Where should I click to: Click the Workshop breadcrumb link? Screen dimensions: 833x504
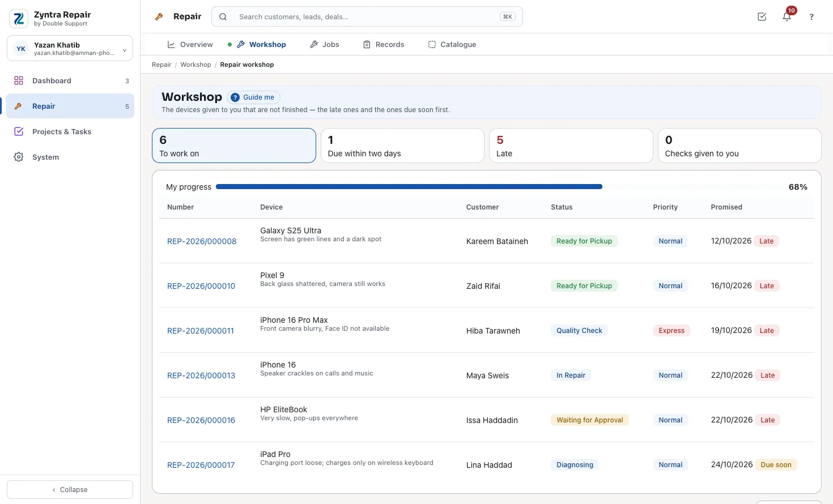tap(195, 65)
